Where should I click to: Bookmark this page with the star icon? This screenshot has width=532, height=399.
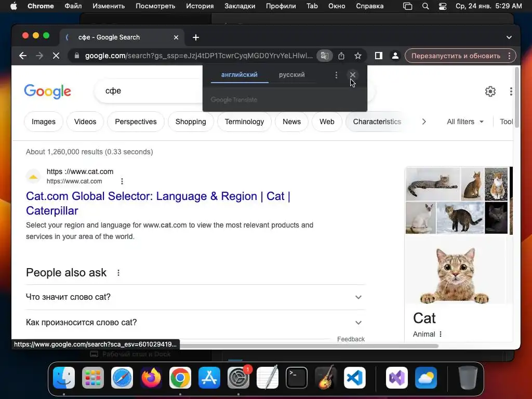coord(357,56)
